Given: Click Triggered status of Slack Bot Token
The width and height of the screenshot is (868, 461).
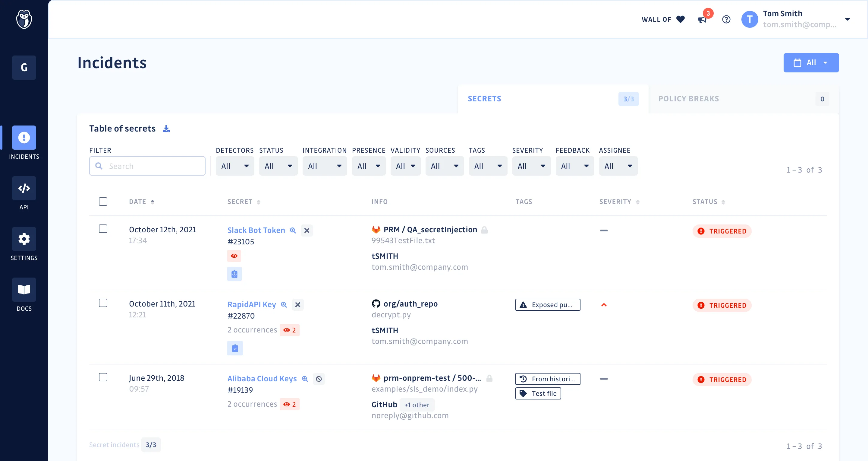Looking at the screenshot, I should tap(722, 231).
